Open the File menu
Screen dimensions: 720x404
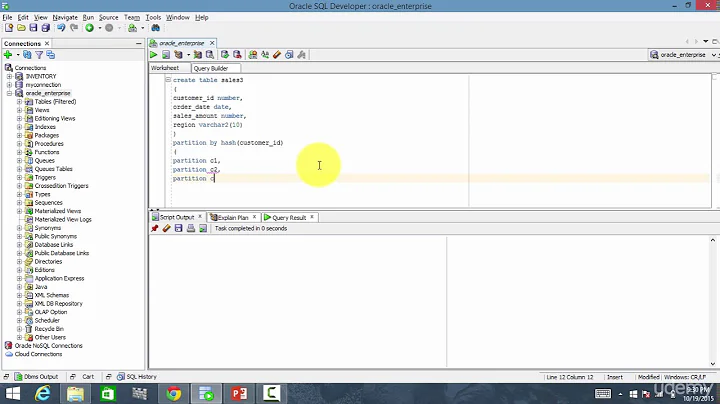(7, 17)
